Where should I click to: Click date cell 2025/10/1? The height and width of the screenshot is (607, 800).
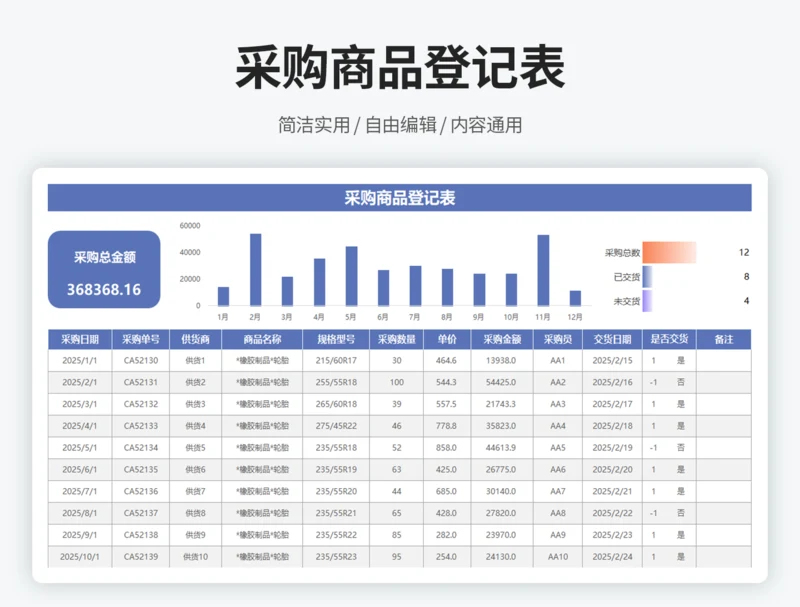coord(80,557)
